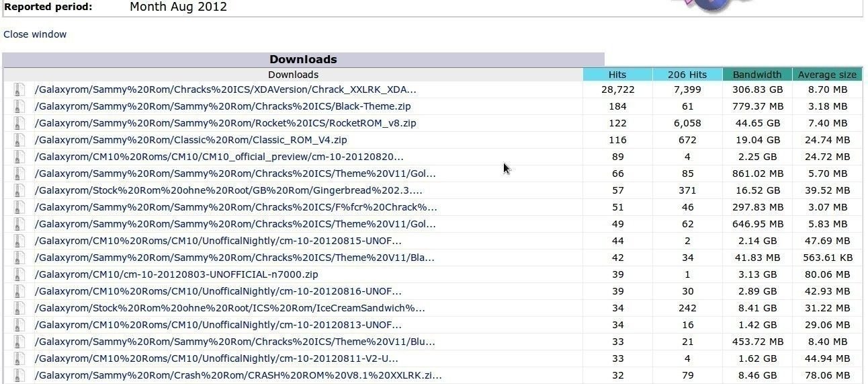Select the 28,722 hits value

[x=617, y=89]
